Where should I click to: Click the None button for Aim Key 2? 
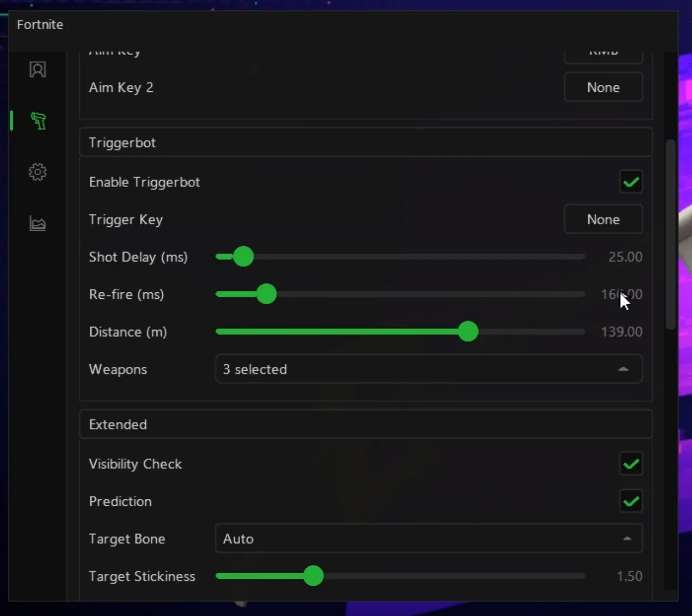click(603, 88)
